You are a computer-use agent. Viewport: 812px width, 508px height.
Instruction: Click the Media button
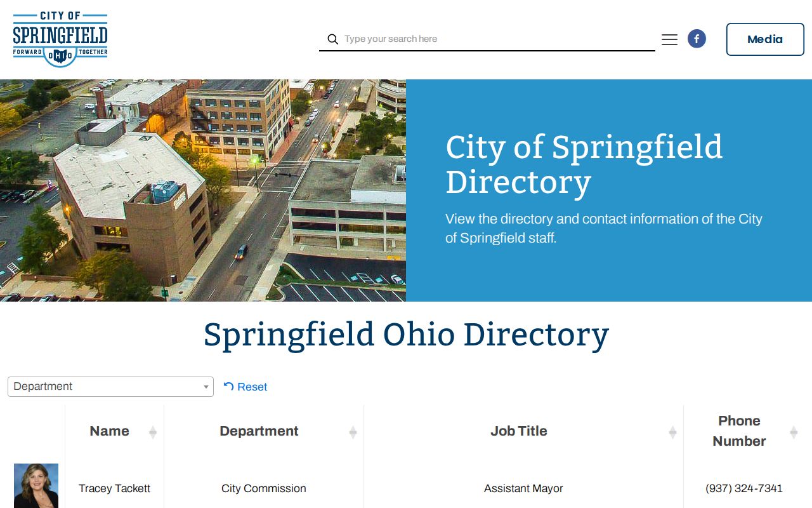tap(765, 39)
